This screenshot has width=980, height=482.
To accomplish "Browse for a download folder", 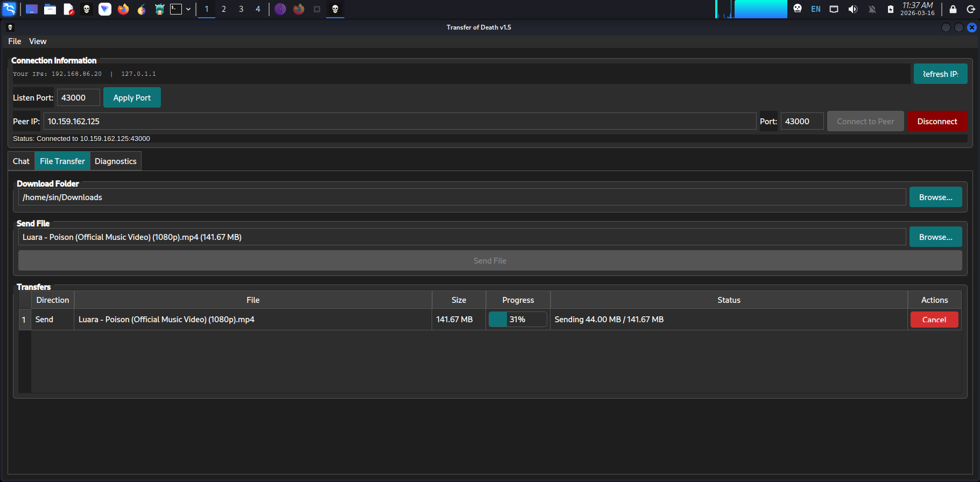I will [935, 197].
